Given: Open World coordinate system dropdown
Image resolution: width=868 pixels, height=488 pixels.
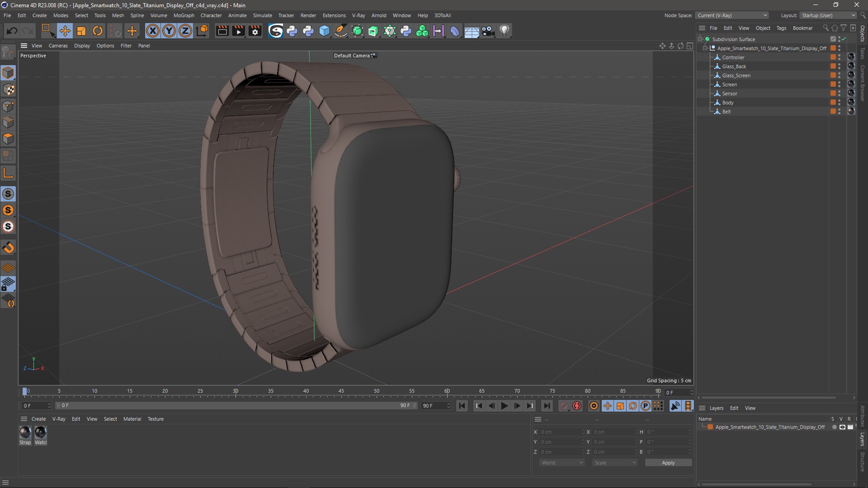Looking at the screenshot, I should [x=562, y=463].
